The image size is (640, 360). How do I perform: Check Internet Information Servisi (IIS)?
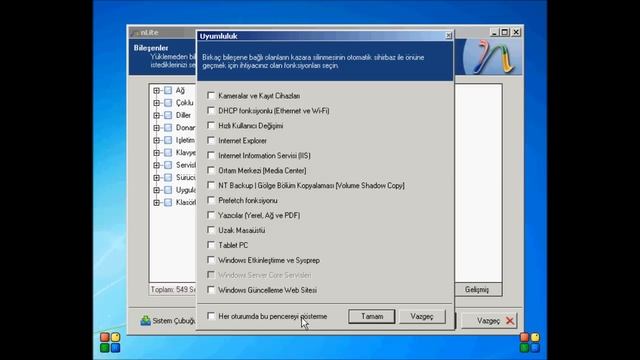(211, 156)
